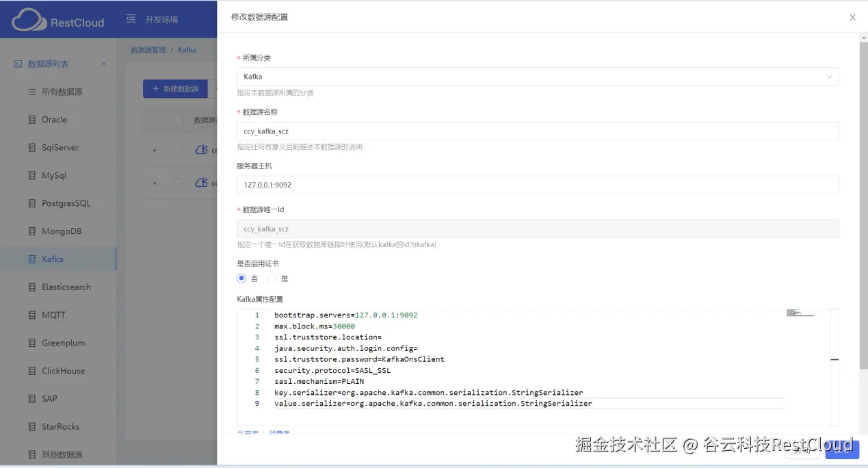Click the key.serializer line in editor
This screenshot has width=868, height=468.
429,393
